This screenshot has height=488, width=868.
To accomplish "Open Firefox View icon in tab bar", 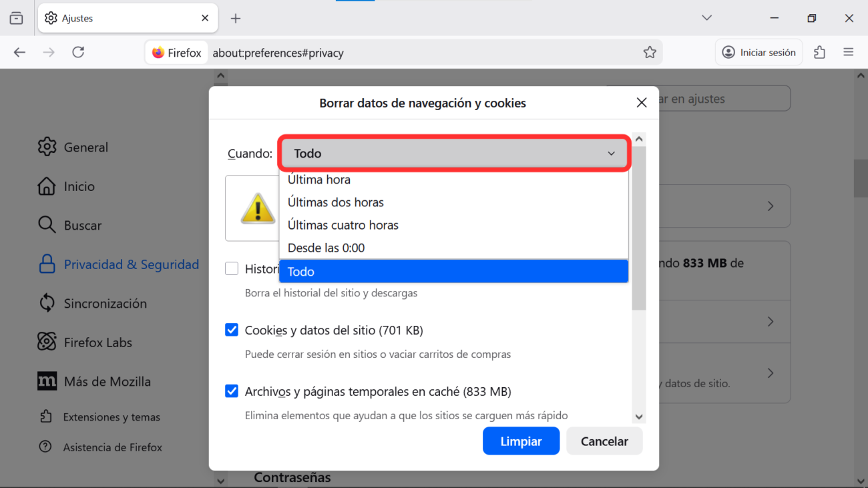I will point(16,19).
